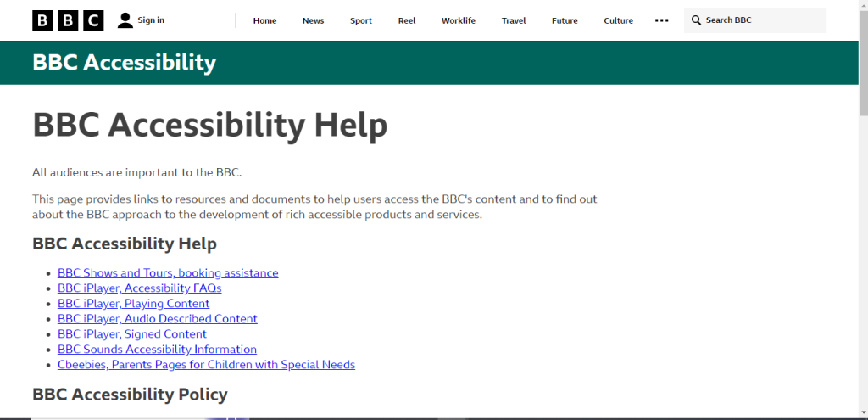Open Culture in navigation
The height and width of the screenshot is (420, 868).
pyautogui.click(x=618, y=20)
